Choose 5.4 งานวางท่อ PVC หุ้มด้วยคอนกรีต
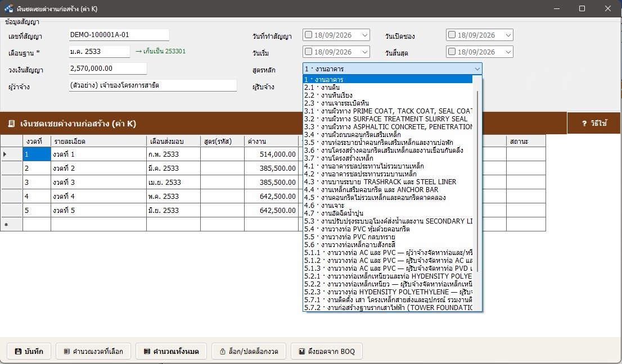622x364 pixels. [388, 229]
